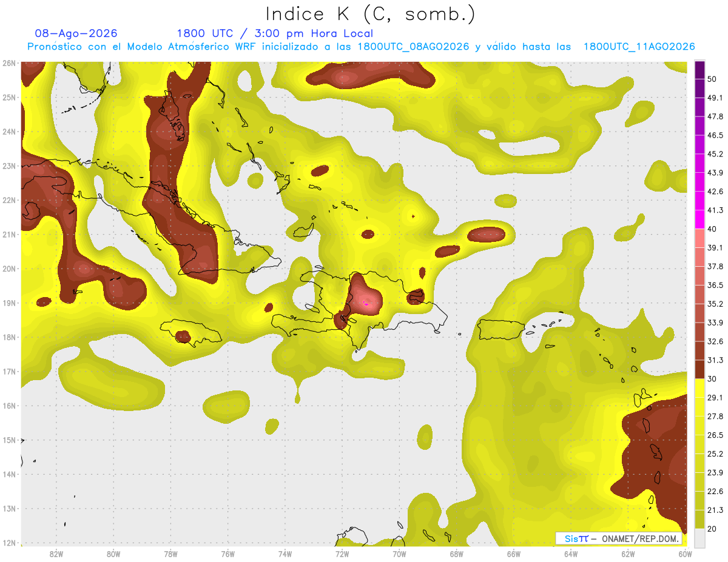This screenshot has width=728, height=562.
Task: Click colorbar value '40'
Action: click(x=712, y=229)
